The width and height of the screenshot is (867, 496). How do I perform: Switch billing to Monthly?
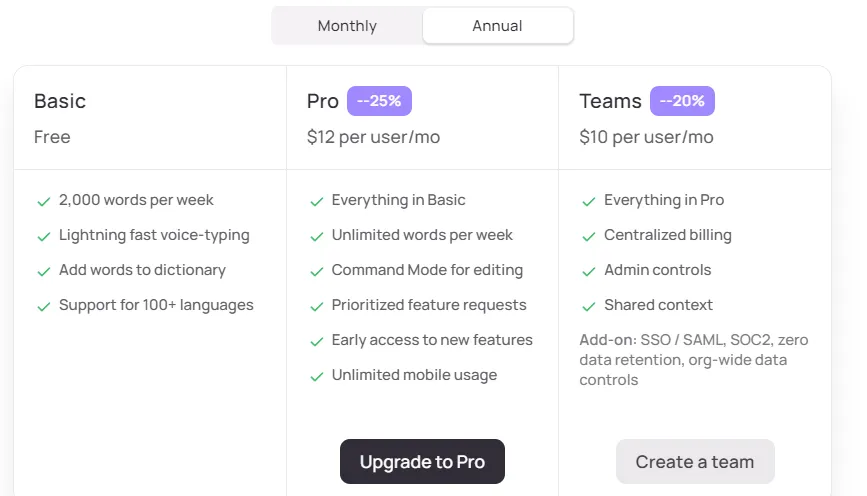pyautogui.click(x=347, y=26)
